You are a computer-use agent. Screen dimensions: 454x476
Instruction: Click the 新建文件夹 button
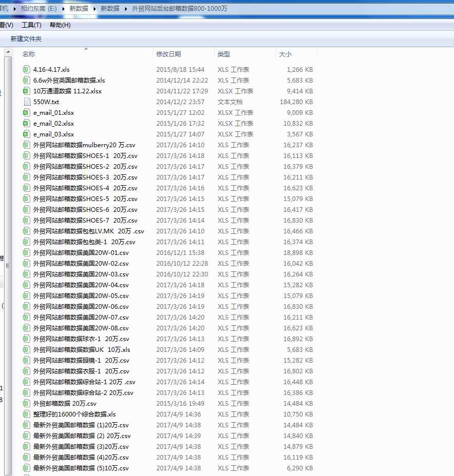tap(26, 39)
